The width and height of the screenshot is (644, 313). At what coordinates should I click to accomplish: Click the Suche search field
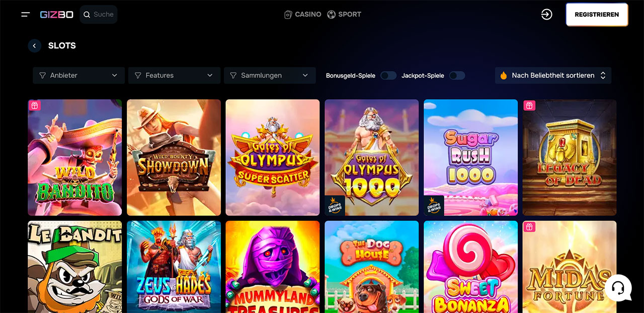[99, 15]
